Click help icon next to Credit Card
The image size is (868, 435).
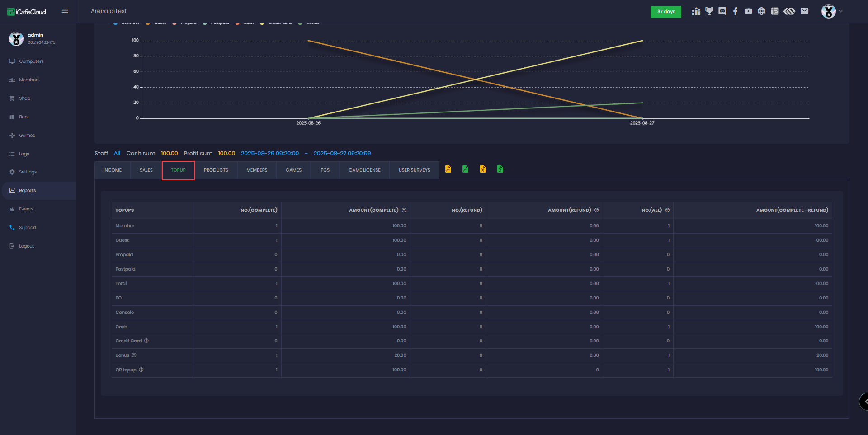(x=146, y=341)
